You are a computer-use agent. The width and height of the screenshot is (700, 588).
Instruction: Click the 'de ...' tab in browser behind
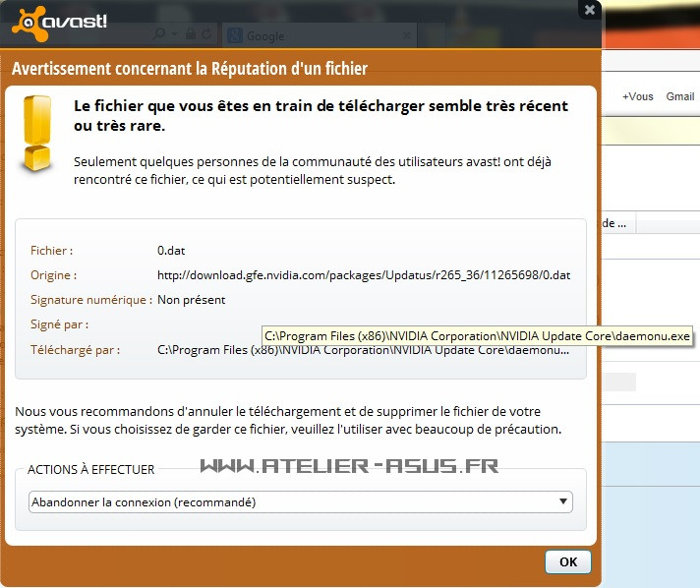pos(614,223)
